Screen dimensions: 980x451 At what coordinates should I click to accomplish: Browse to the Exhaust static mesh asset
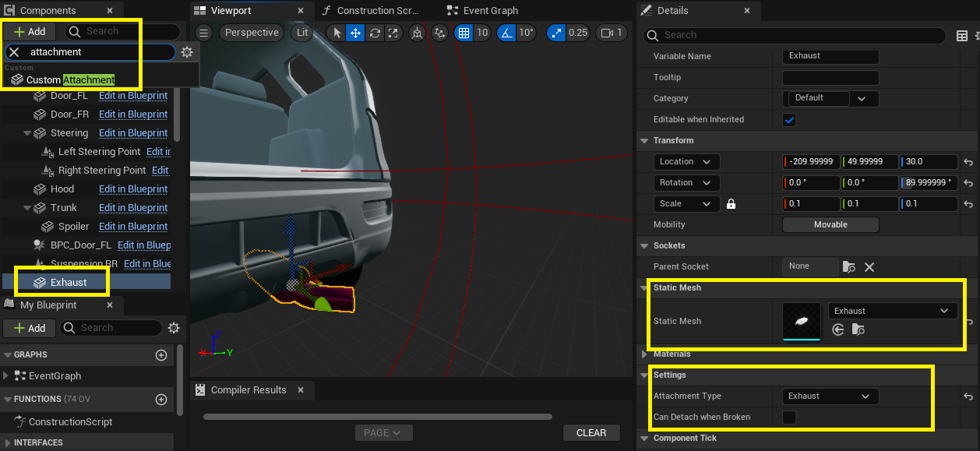tap(858, 330)
